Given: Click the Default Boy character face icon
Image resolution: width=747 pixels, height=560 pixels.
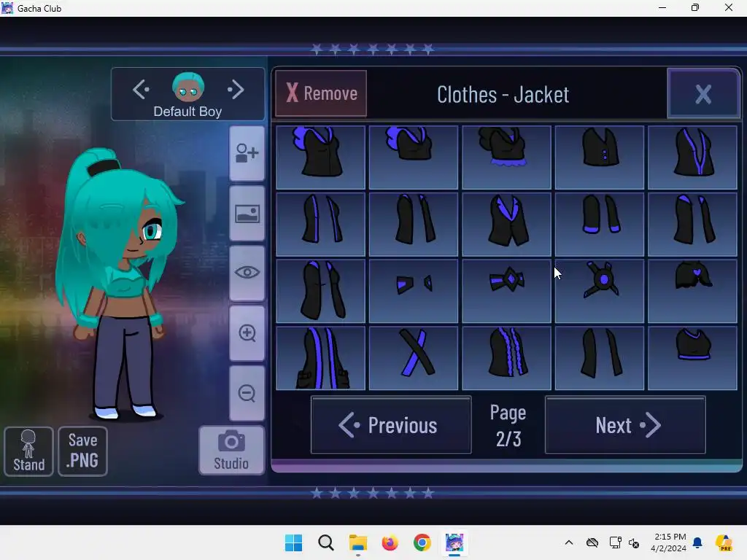Looking at the screenshot, I should coord(188,87).
